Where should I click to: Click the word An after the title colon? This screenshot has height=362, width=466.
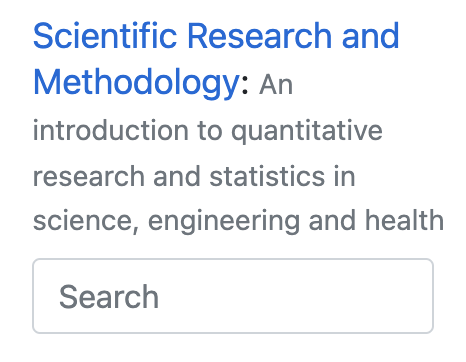[276, 85]
